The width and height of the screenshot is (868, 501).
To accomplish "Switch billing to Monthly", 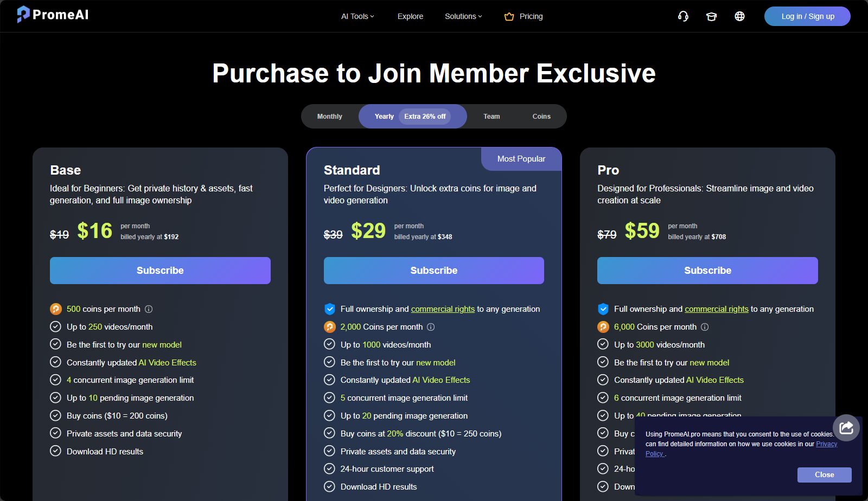I will 330,117.
